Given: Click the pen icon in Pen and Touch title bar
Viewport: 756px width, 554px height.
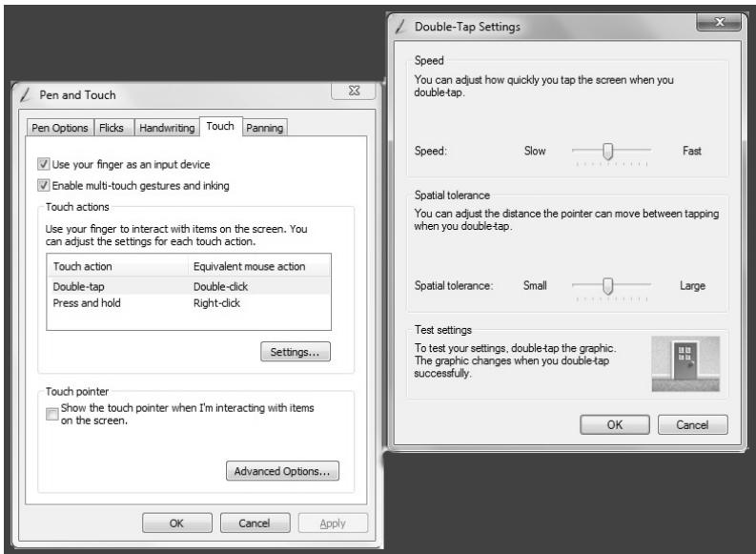Looking at the screenshot, I should pyautogui.click(x=26, y=95).
